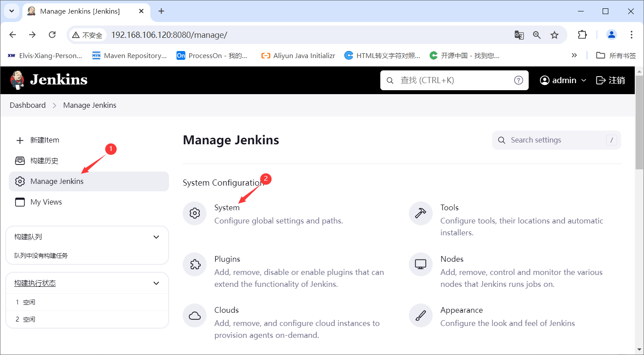The image size is (644, 355).
Task: Click the not-secure site info badge
Action: [x=88, y=35]
